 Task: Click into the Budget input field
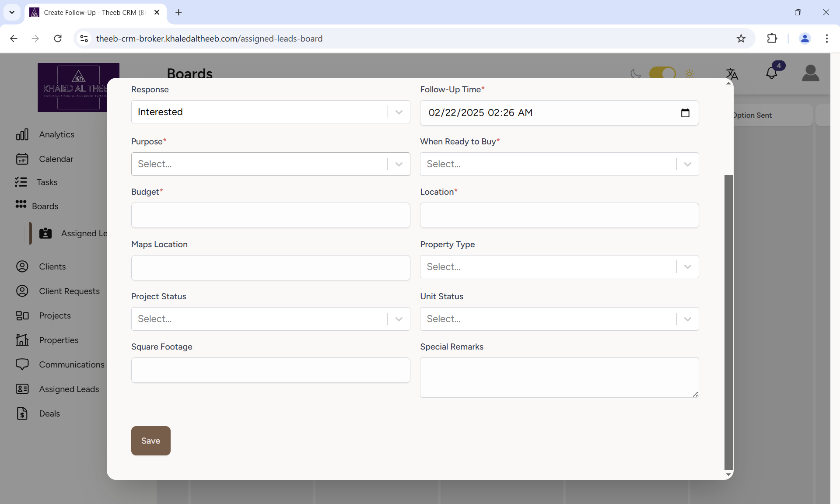pos(270,215)
